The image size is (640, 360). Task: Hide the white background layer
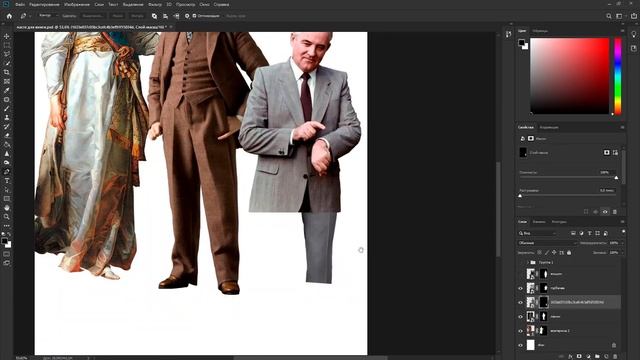point(520,345)
